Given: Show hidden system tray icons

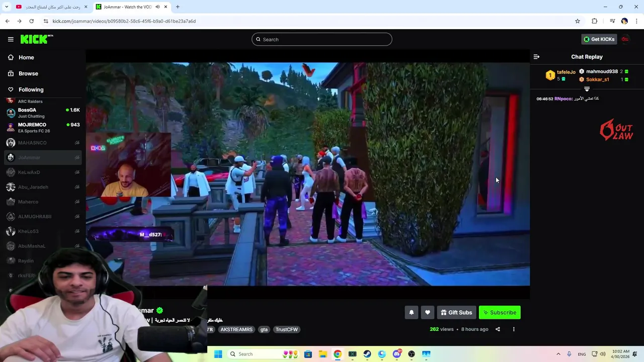Looking at the screenshot, I should (558, 354).
